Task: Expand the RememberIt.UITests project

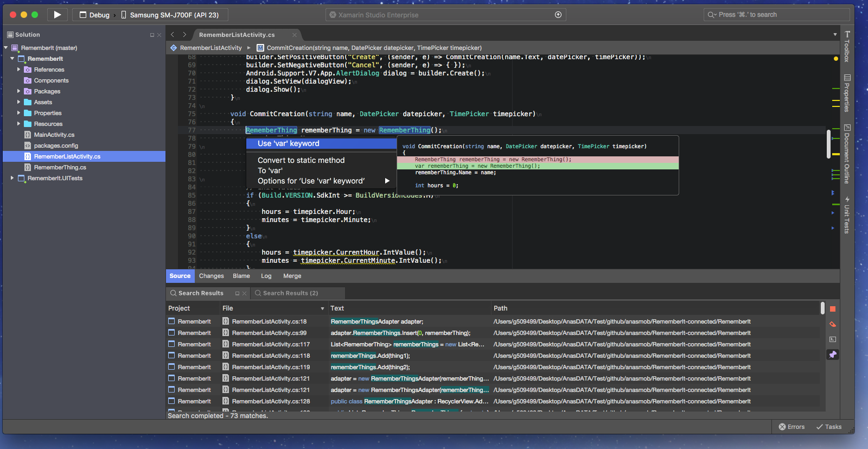Action: coord(12,178)
